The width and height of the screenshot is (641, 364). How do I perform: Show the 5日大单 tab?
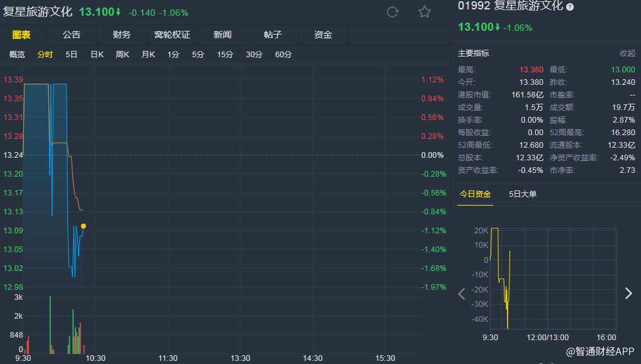(523, 194)
